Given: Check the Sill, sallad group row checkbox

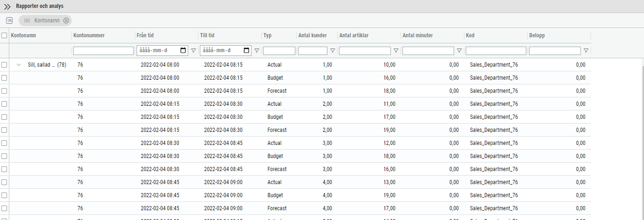Looking at the screenshot, I should tap(4, 65).
